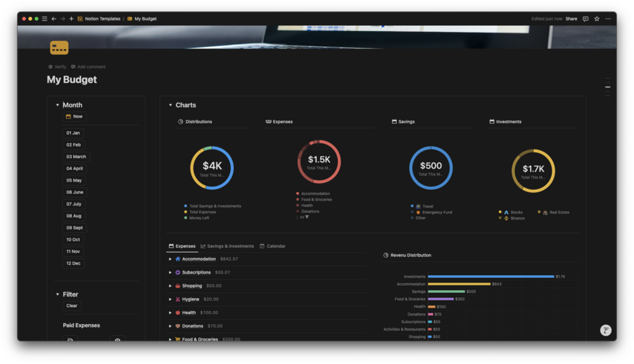Click the $1.7K investments donut chart

pos(533,171)
